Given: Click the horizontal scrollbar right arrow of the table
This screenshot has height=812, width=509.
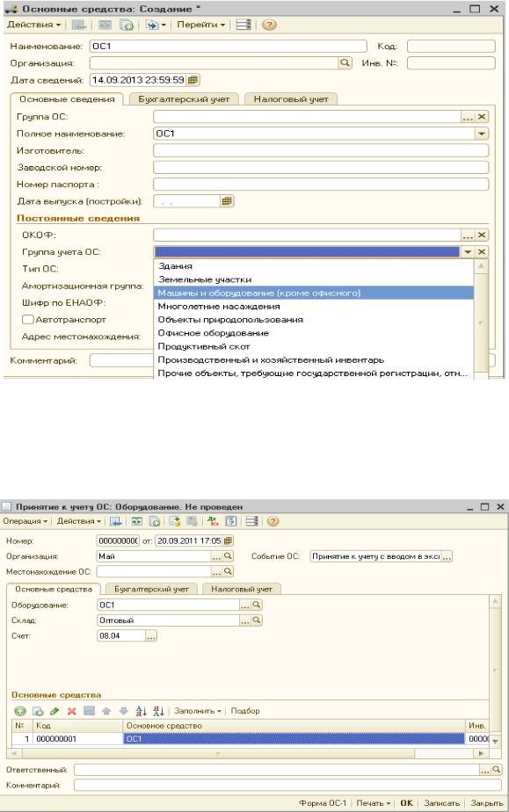Looking at the screenshot, I should tap(482, 753).
